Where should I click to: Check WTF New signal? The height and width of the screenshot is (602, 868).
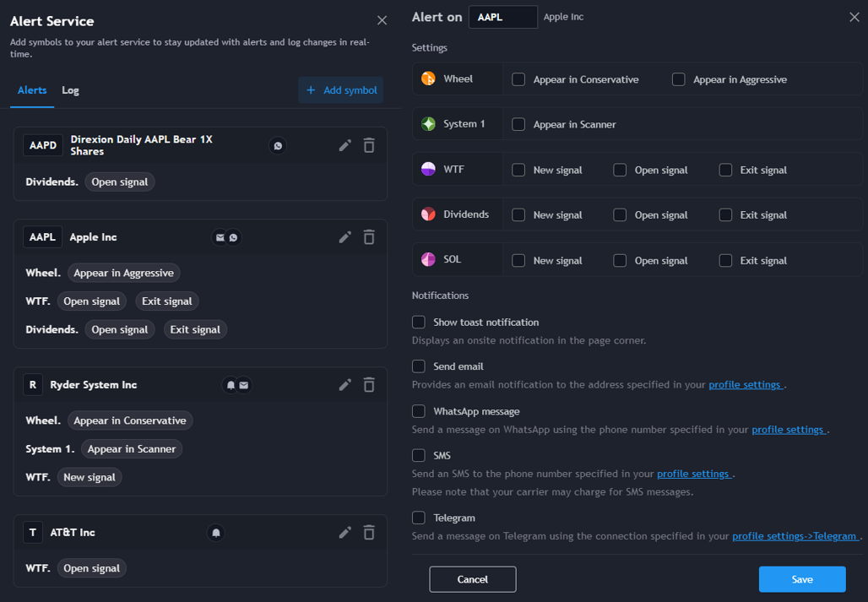[518, 170]
